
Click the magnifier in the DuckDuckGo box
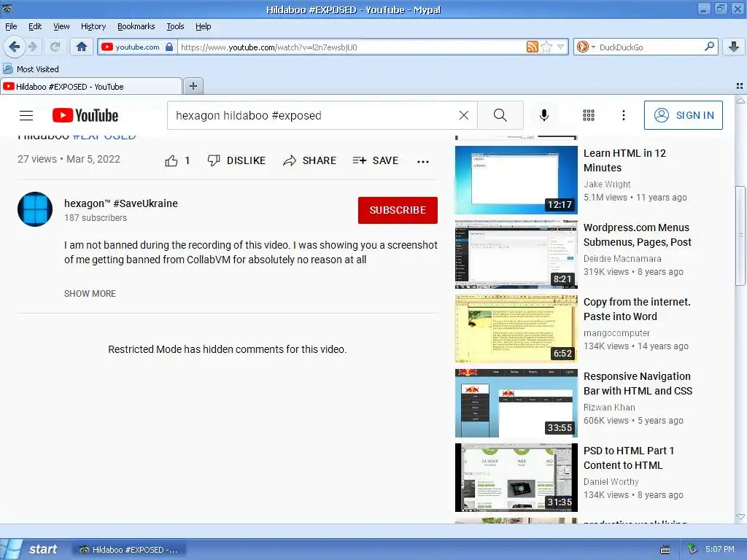pyautogui.click(x=709, y=47)
